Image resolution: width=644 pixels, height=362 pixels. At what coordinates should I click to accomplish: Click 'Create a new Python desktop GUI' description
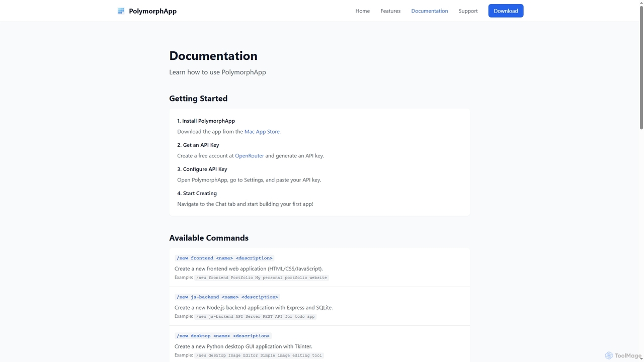click(244, 346)
